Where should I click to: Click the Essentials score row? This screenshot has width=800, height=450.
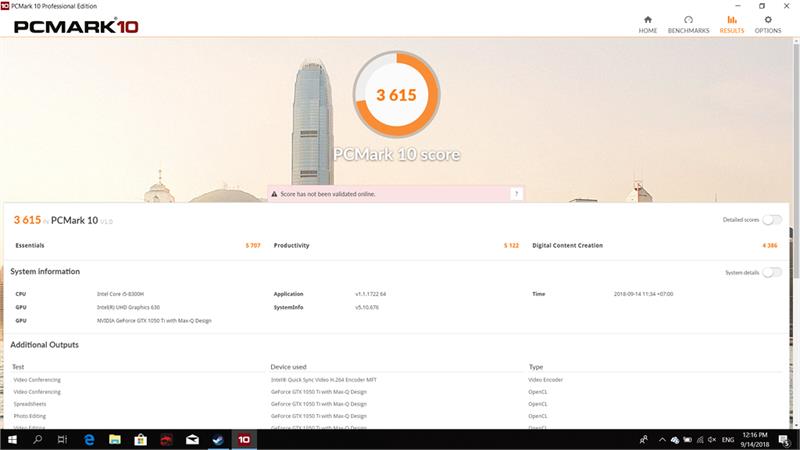[137, 245]
